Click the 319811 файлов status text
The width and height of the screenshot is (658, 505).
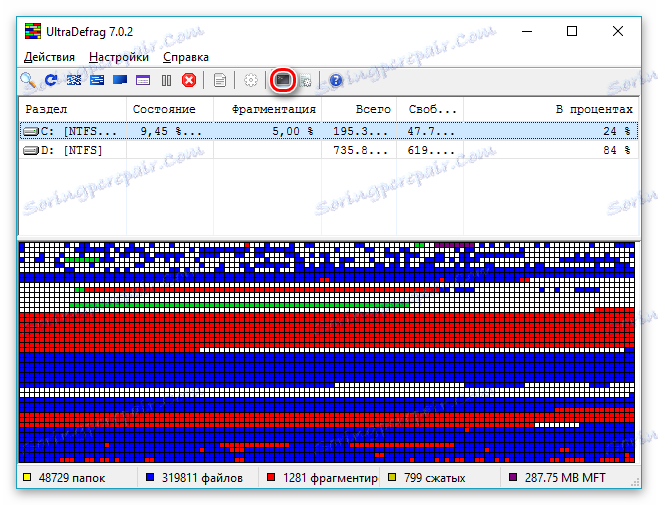[202, 478]
